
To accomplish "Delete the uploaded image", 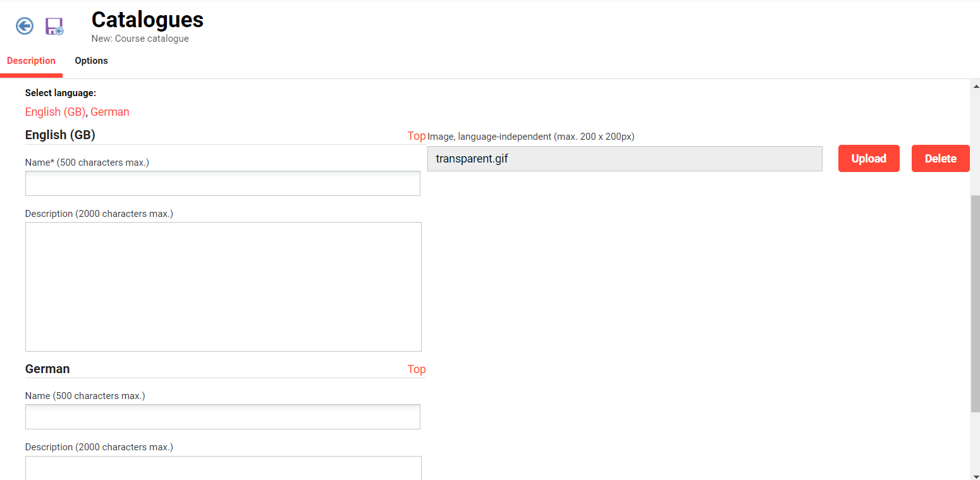I will click(940, 158).
